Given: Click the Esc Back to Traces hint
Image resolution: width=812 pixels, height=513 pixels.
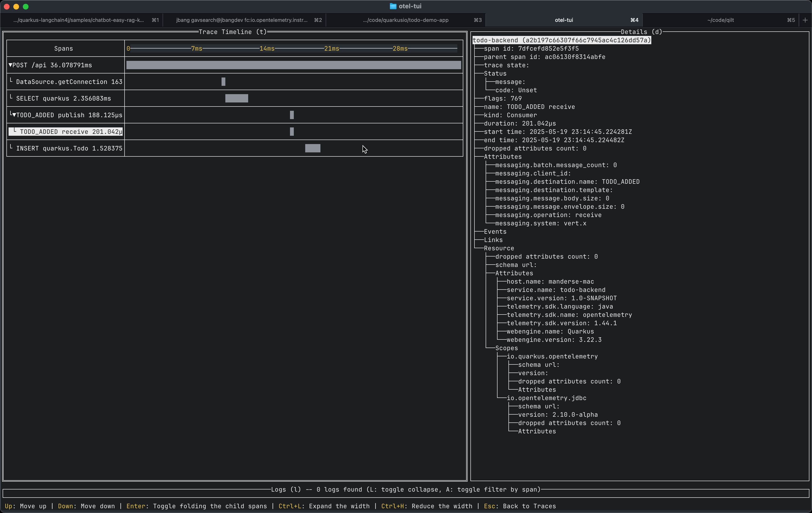Looking at the screenshot, I should (520, 506).
